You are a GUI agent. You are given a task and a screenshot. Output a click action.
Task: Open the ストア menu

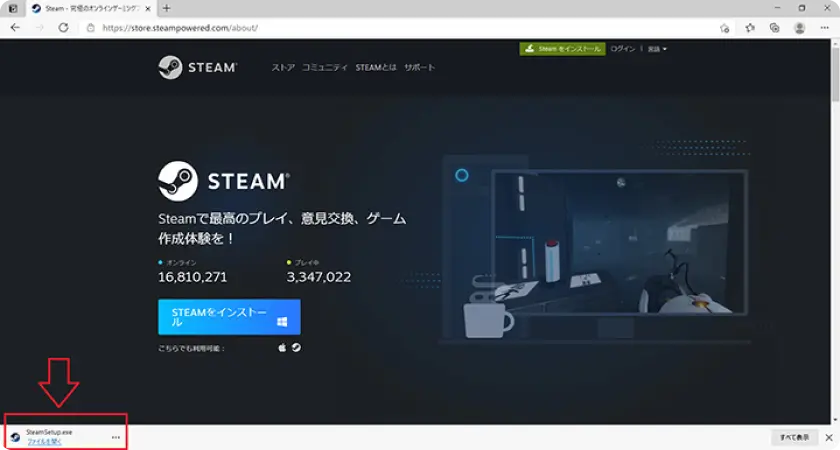tap(283, 68)
